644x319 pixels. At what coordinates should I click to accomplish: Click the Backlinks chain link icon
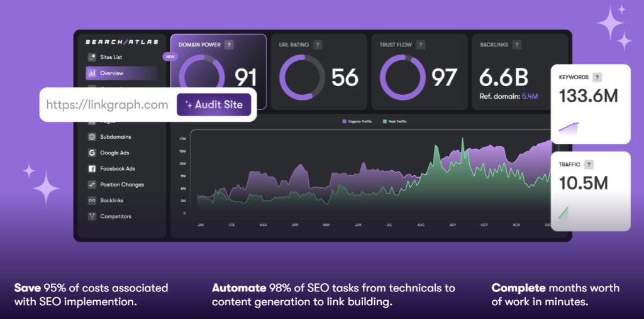92,200
